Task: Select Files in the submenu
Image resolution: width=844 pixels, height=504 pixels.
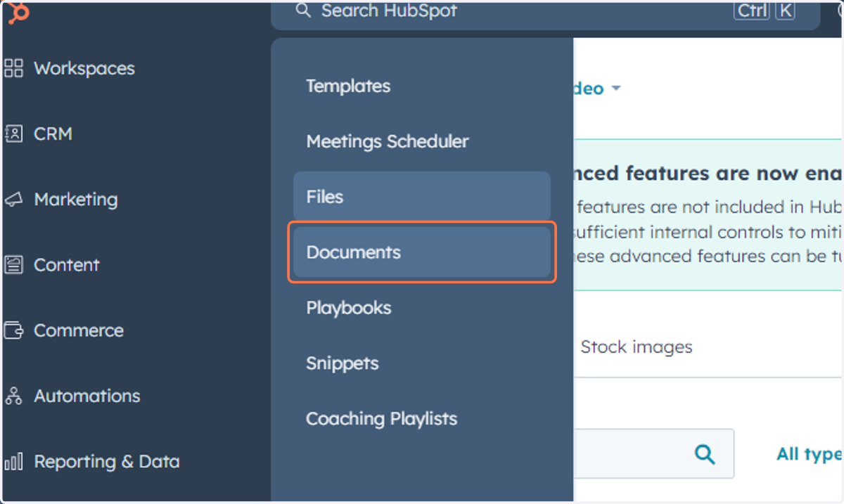Action: pyautogui.click(x=421, y=197)
